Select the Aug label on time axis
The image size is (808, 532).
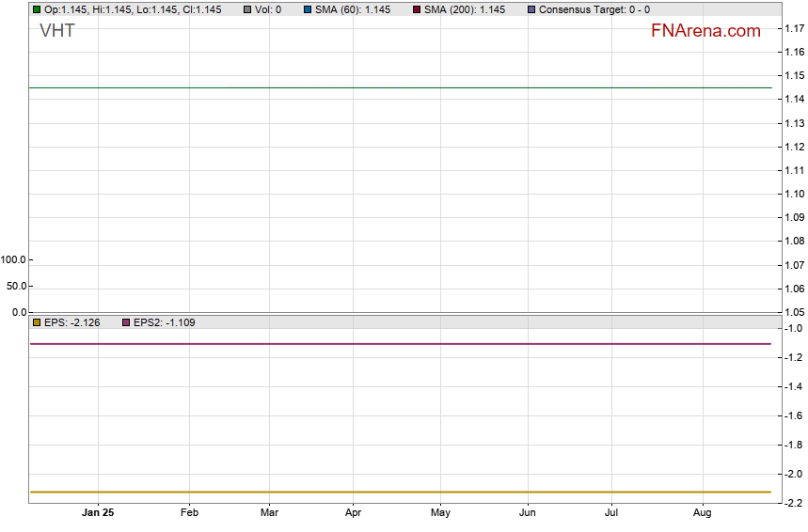tap(702, 512)
